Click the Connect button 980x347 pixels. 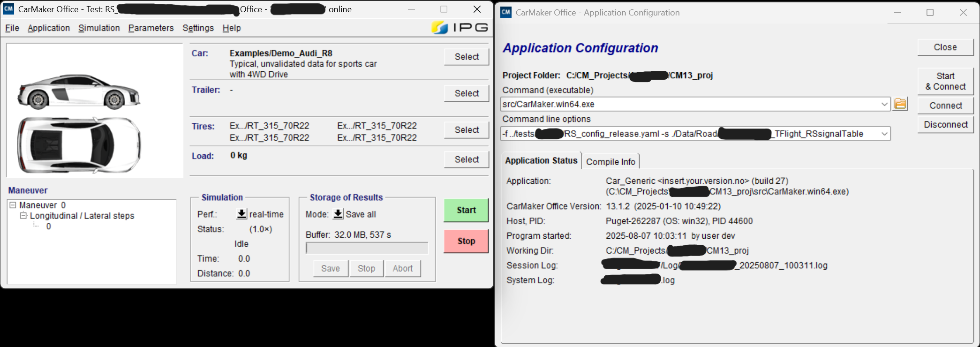click(x=945, y=106)
